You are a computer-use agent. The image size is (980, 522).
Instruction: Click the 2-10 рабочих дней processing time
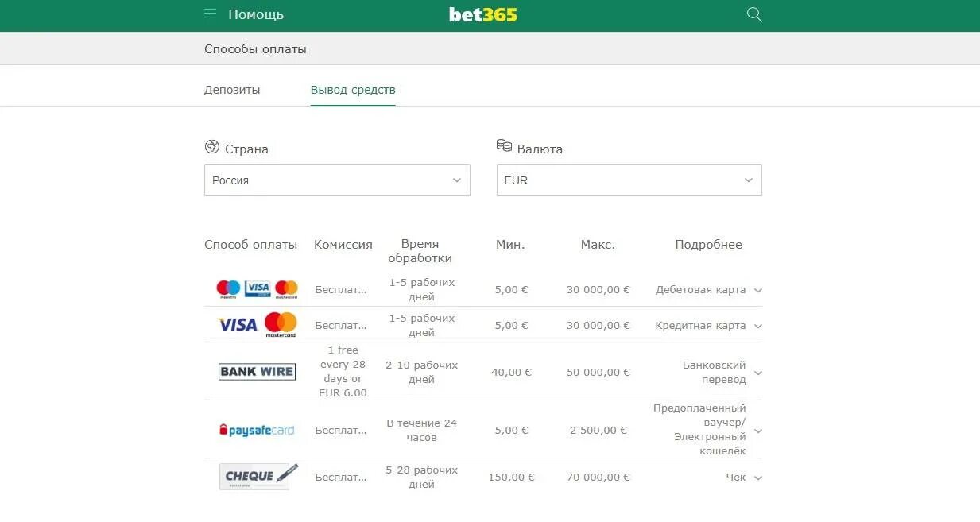[x=422, y=373]
